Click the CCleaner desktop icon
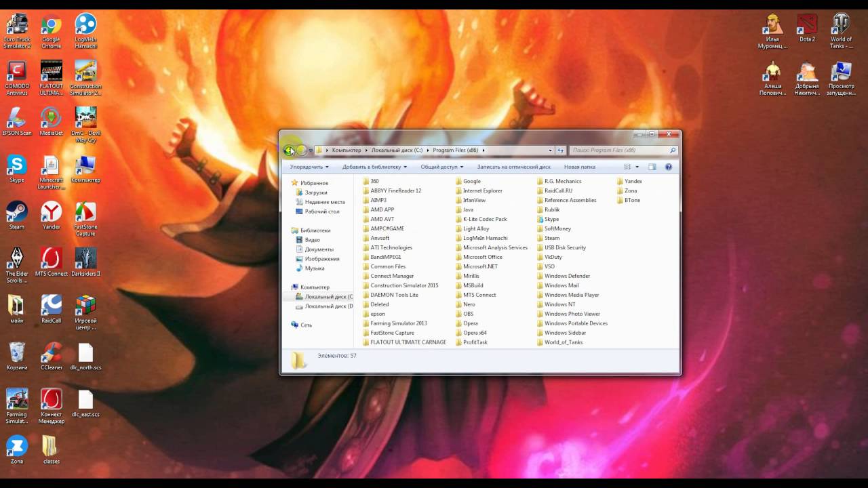The image size is (868, 488). click(51, 356)
